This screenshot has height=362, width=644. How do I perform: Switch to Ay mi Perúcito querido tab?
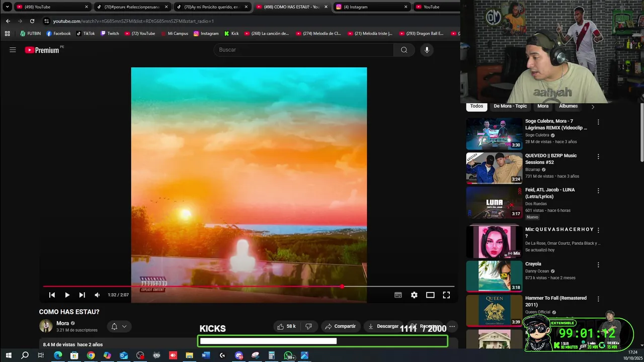pos(211,7)
